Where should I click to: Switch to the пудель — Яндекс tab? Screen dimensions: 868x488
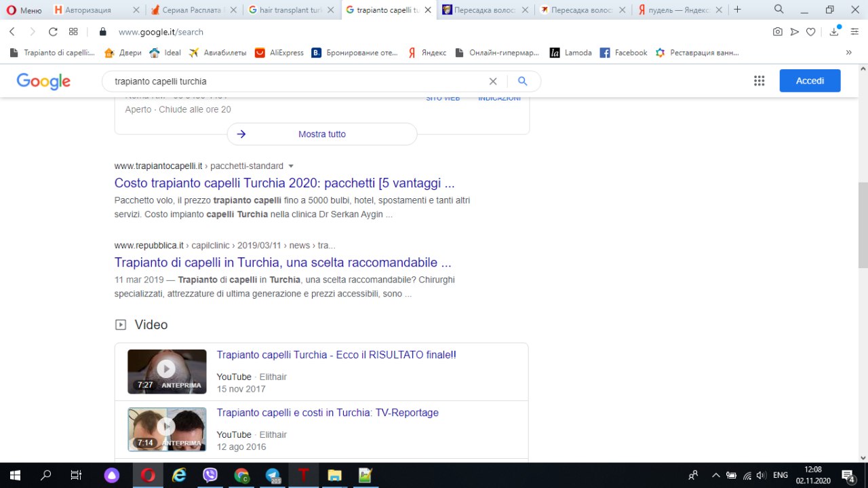(x=679, y=10)
